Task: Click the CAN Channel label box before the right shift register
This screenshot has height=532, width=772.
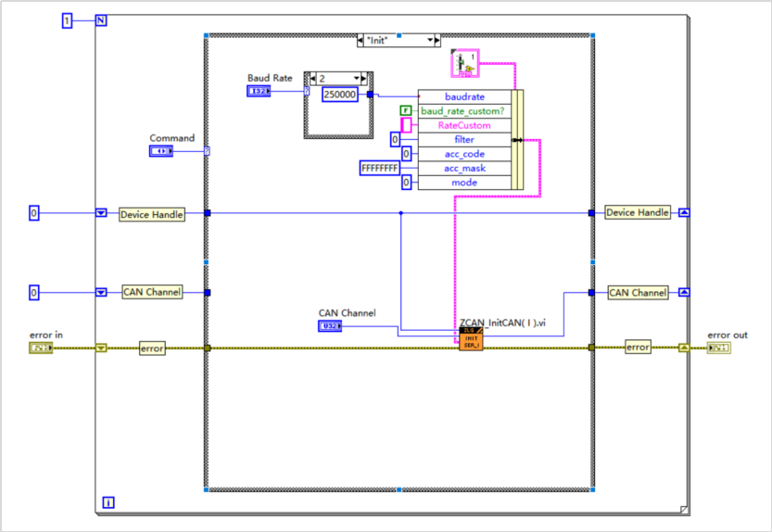Action: (x=638, y=293)
